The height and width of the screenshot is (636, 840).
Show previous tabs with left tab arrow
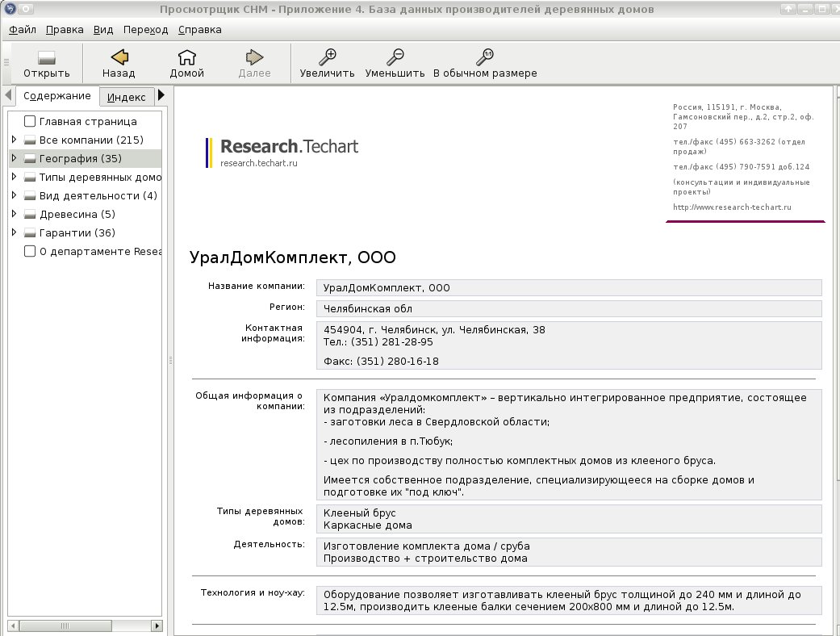click(x=7, y=95)
